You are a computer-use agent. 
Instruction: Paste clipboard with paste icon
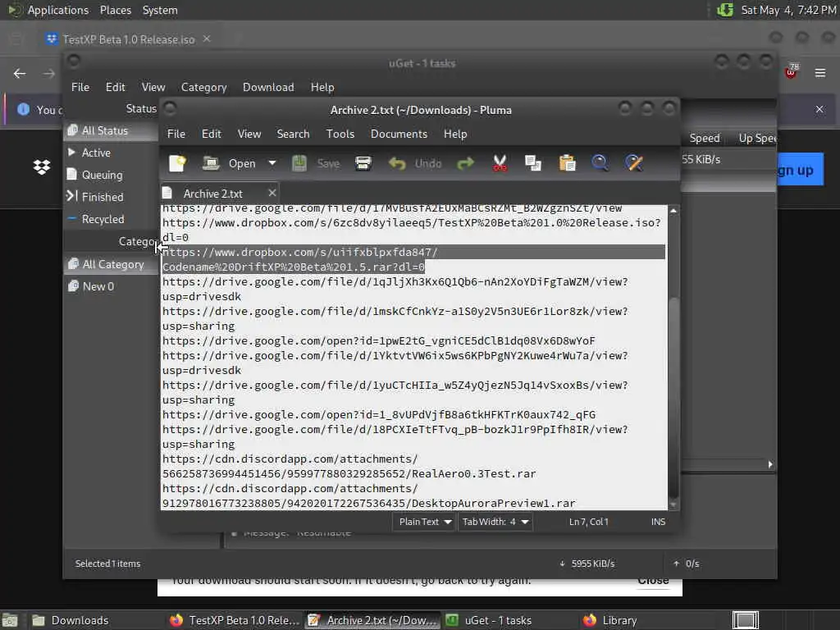[x=567, y=163]
